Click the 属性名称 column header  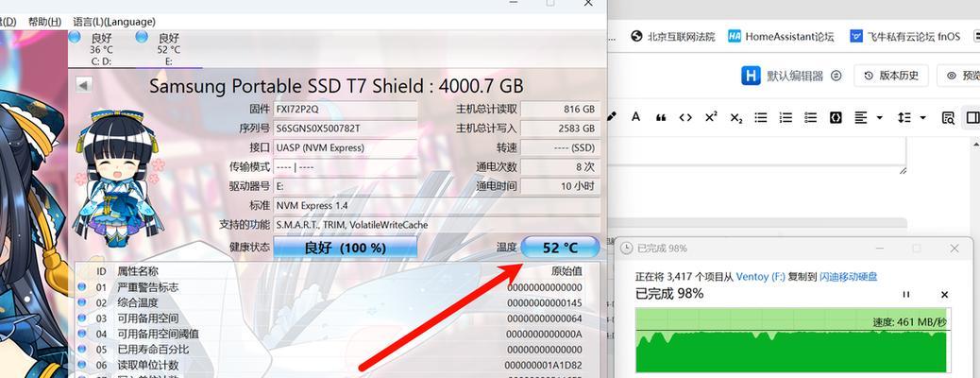pos(138,271)
